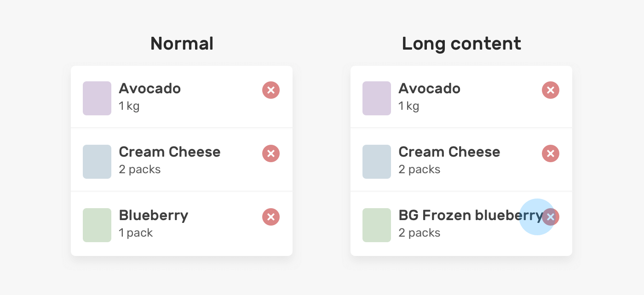Click the purple Avocado thumbnail under Long content
This screenshot has height=295, width=644.
point(377,98)
